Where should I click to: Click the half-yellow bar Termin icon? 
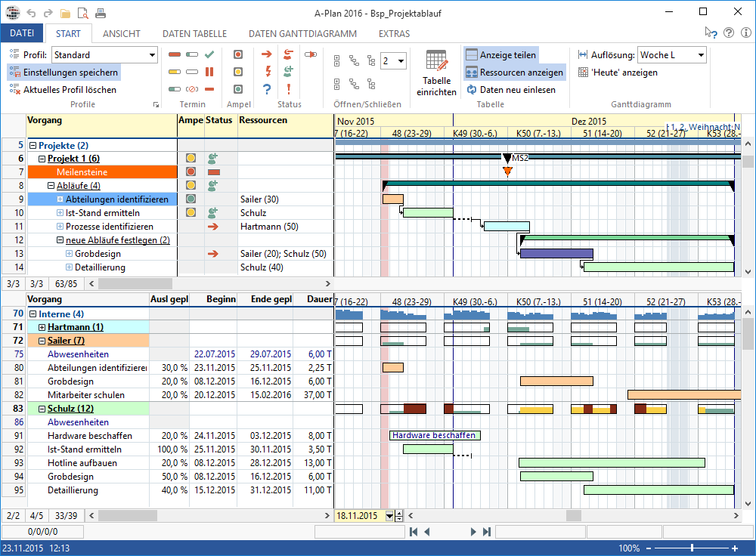coord(175,72)
